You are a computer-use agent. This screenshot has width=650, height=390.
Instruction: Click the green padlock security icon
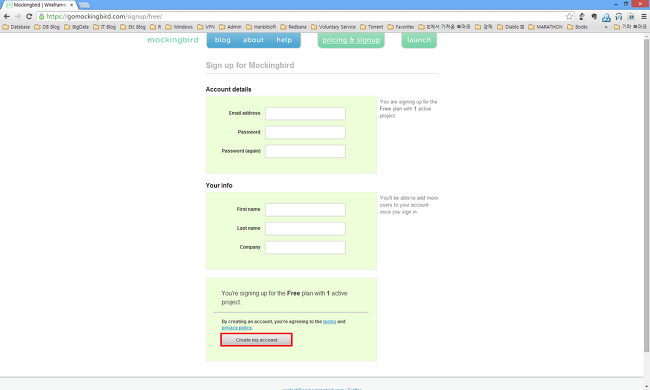pos(41,17)
